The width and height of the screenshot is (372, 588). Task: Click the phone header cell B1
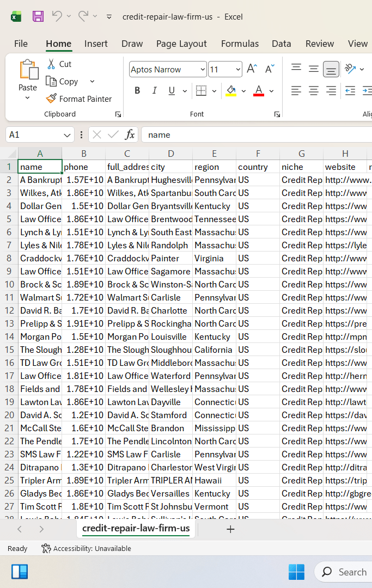84,167
